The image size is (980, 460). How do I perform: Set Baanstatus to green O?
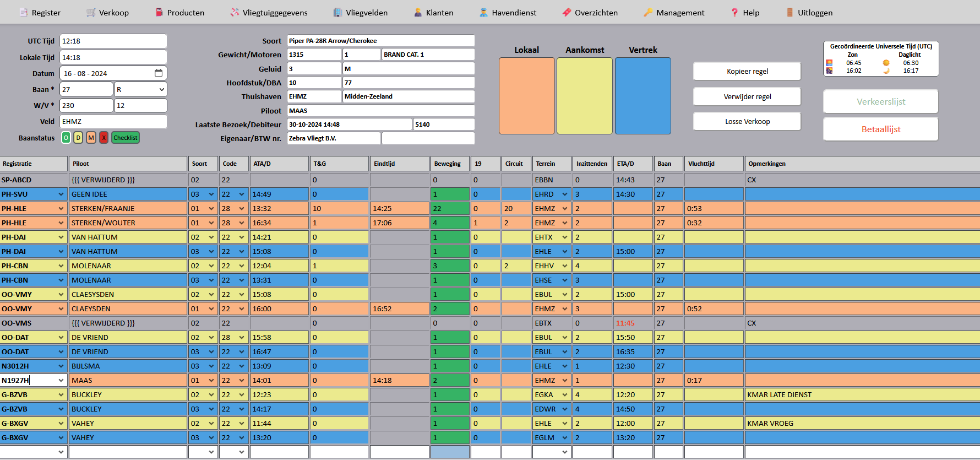tap(66, 138)
